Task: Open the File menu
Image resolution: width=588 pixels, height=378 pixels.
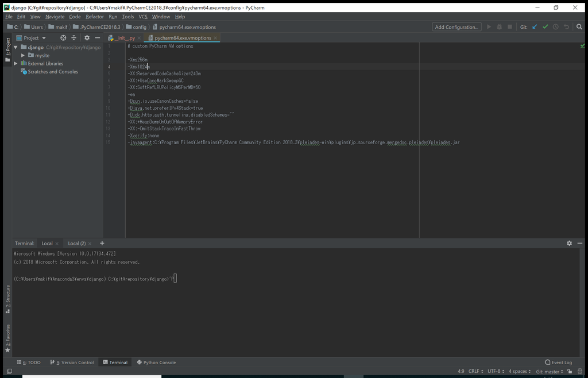Action: (x=9, y=17)
